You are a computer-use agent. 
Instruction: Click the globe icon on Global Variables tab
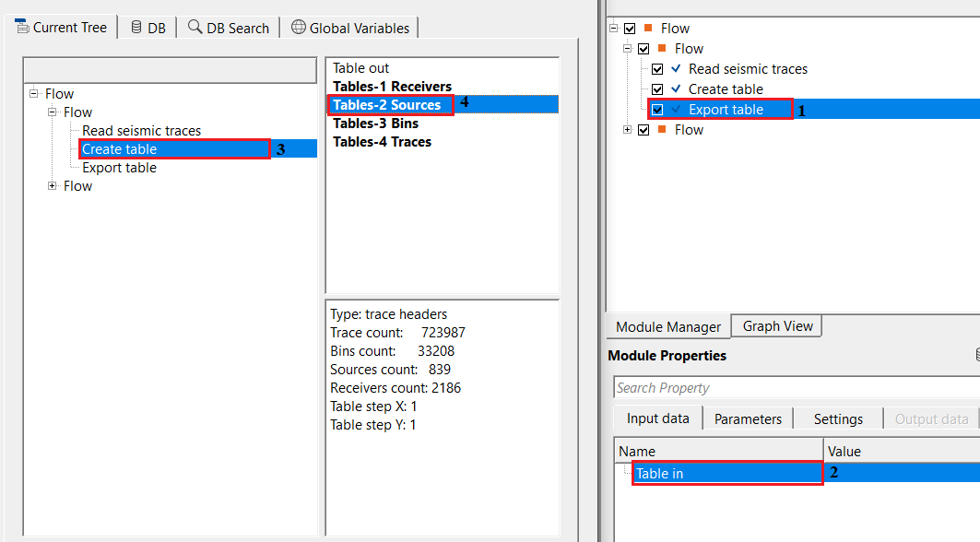coord(299,27)
